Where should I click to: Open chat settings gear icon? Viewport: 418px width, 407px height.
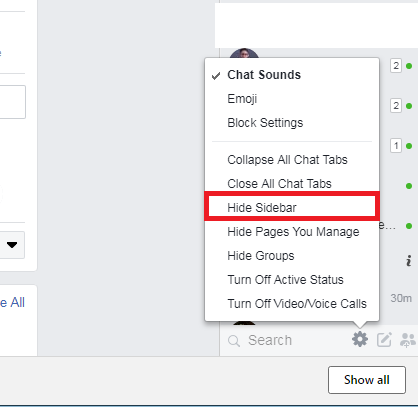click(x=360, y=339)
